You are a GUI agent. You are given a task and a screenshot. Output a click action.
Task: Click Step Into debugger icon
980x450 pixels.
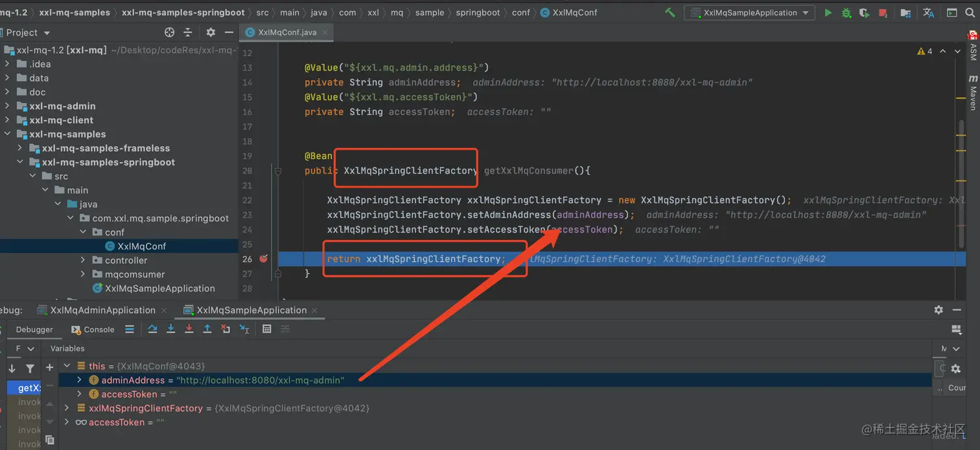tap(170, 329)
